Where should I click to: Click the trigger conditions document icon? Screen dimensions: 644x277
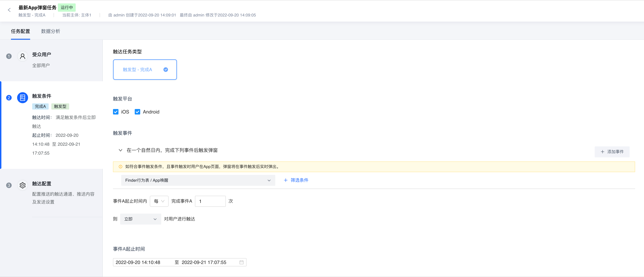(22, 98)
